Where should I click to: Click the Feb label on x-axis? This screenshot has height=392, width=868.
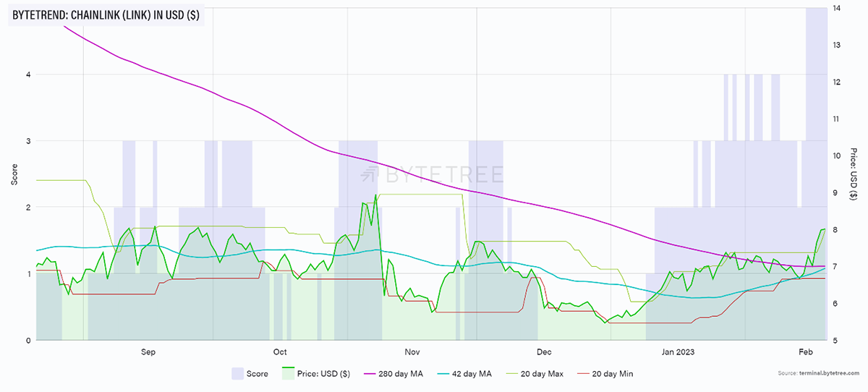807,352
